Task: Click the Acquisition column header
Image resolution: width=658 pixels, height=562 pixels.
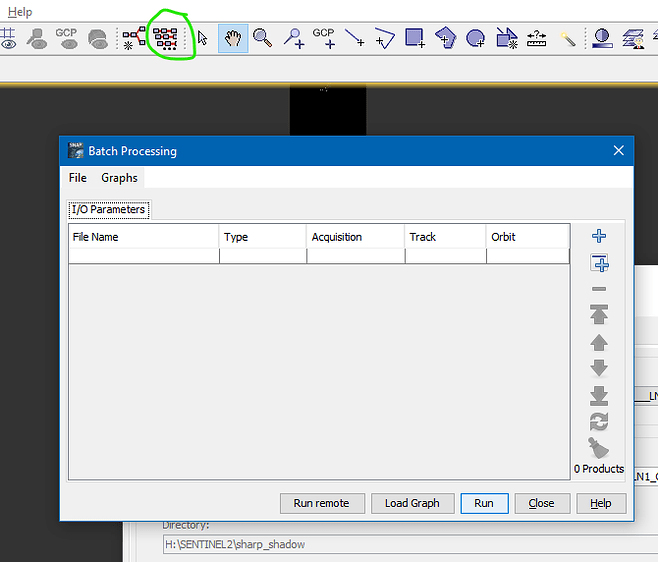Action: [355, 237]
